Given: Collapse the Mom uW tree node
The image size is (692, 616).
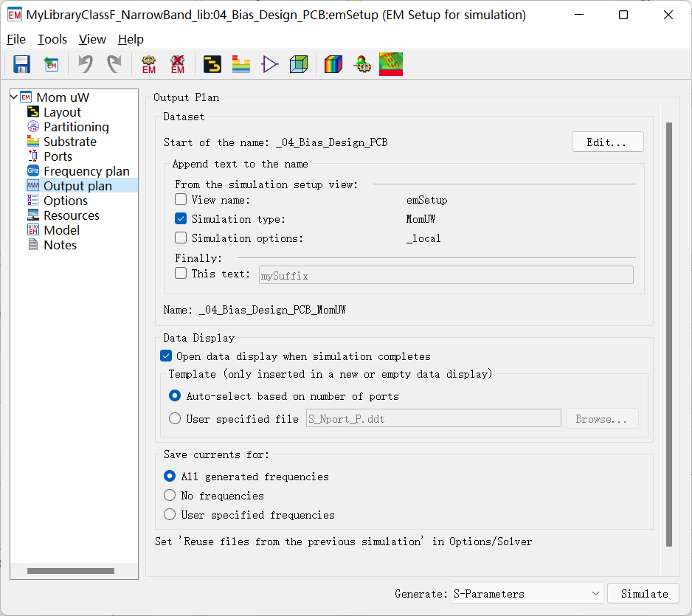Looking at the screenshot, I should click(x=14, y=97).
